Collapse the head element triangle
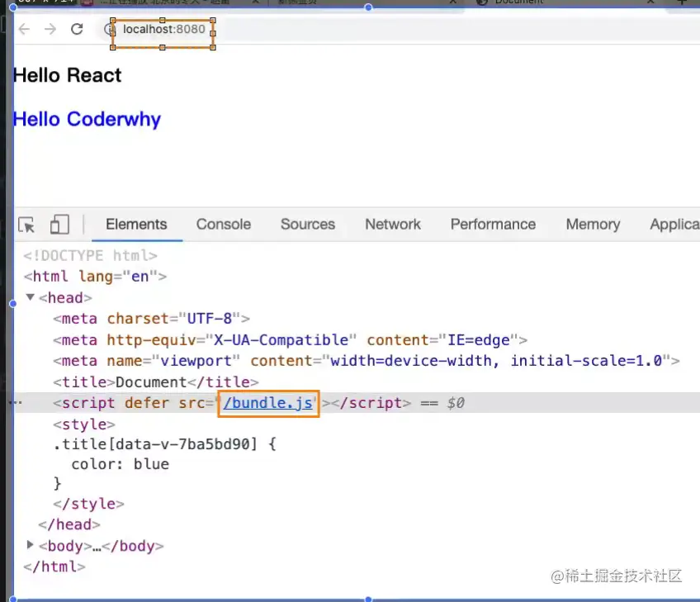Viewport: 700px width, 602px height. pos(30,297)
